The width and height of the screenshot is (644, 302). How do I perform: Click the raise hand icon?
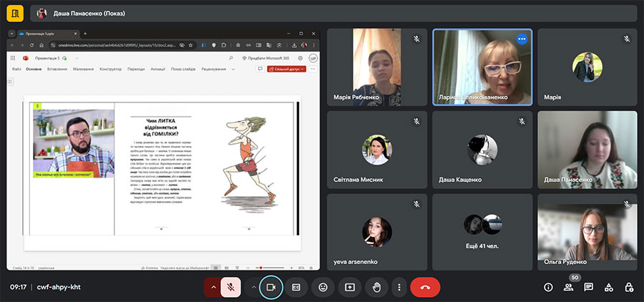click(376, 287)
